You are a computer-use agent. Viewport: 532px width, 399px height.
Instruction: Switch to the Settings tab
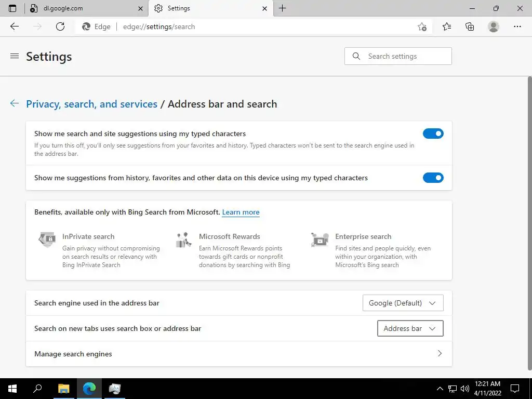tap(211, 8)
